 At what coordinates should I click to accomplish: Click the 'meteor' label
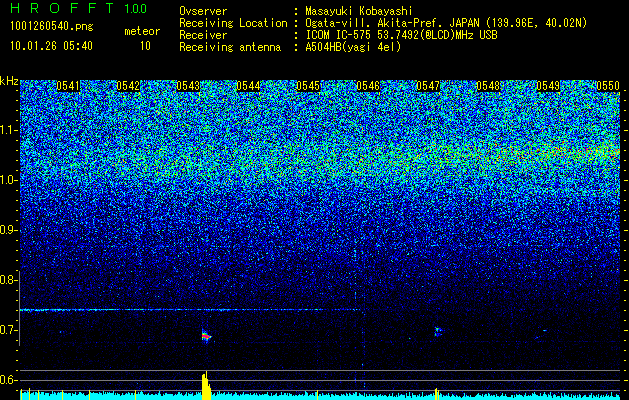[142, 31]
